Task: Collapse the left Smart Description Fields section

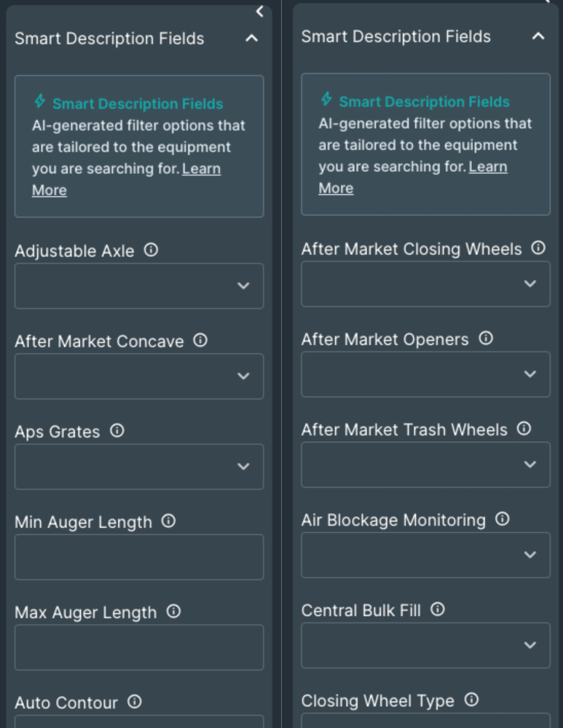Action: coord(253,38)
